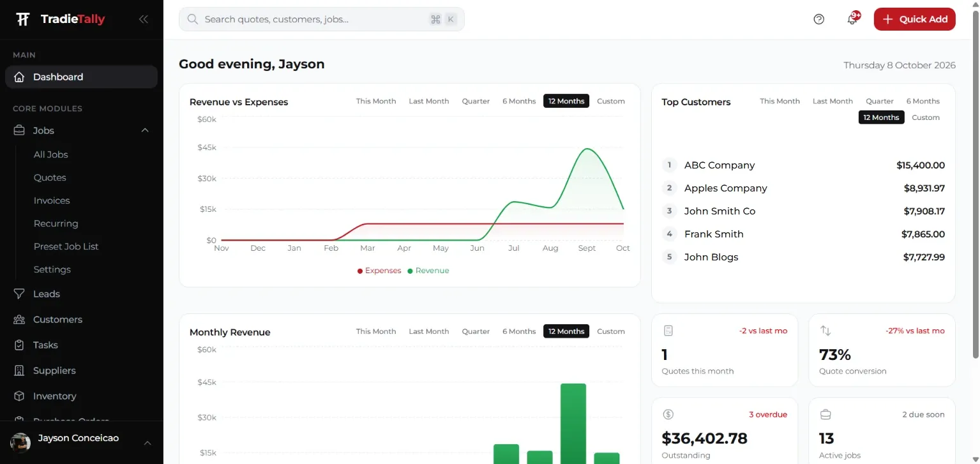Click Apples Company customer row
Image resolution: width=980 pixels, height=464 pixels.
point(803,188)
